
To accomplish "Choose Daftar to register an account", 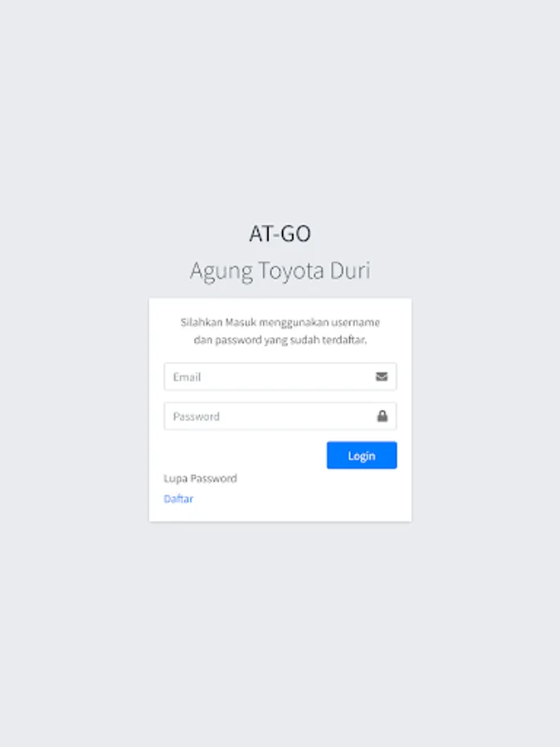I will click(x=178, y=499).
